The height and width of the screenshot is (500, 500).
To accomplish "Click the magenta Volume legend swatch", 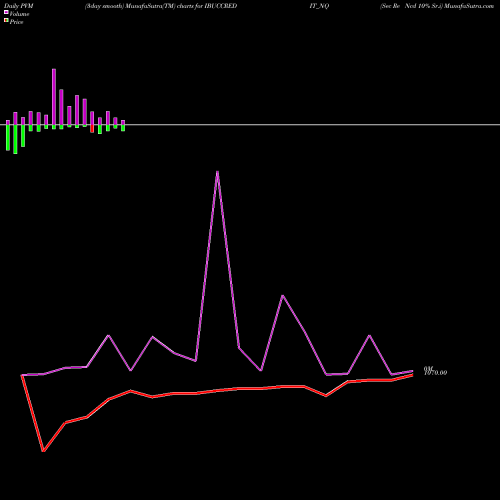I will pyautogui.click(x=6, y=12).
